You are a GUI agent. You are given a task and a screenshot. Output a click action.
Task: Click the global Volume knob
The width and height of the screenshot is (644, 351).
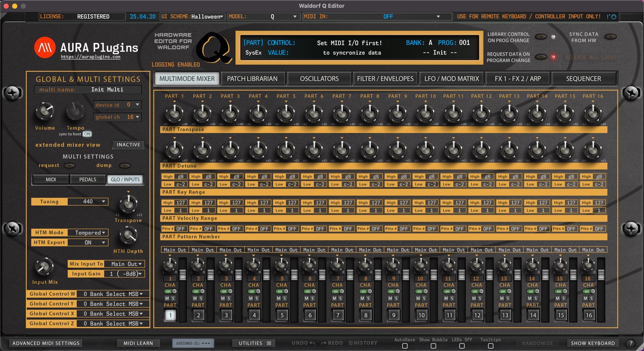(x=45, y=112)
